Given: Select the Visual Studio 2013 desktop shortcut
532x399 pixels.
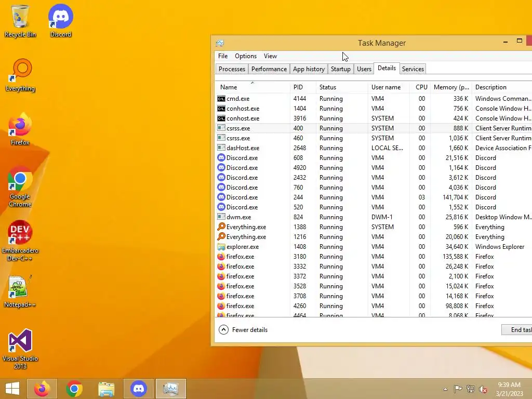Looking at the screenshot, I should click(20, 349).
